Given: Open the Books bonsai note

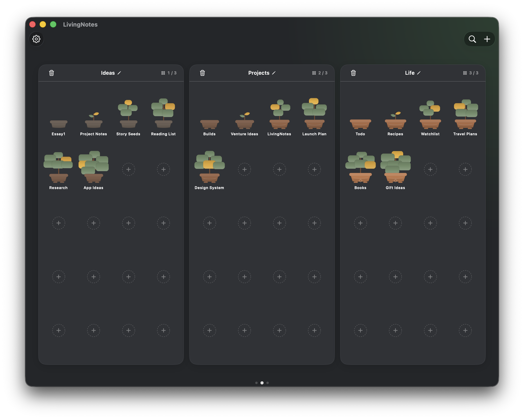Looking at the screenshot, I should [360, 167].
